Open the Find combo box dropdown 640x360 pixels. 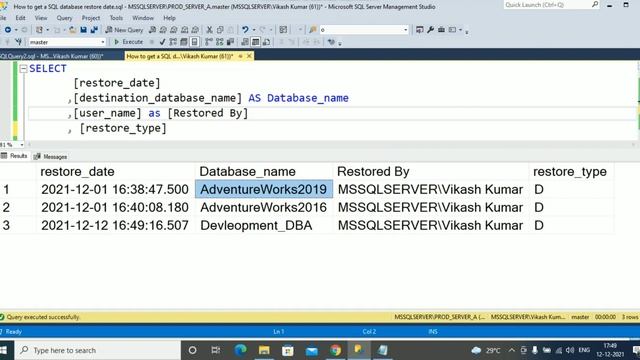coord(405,30)
